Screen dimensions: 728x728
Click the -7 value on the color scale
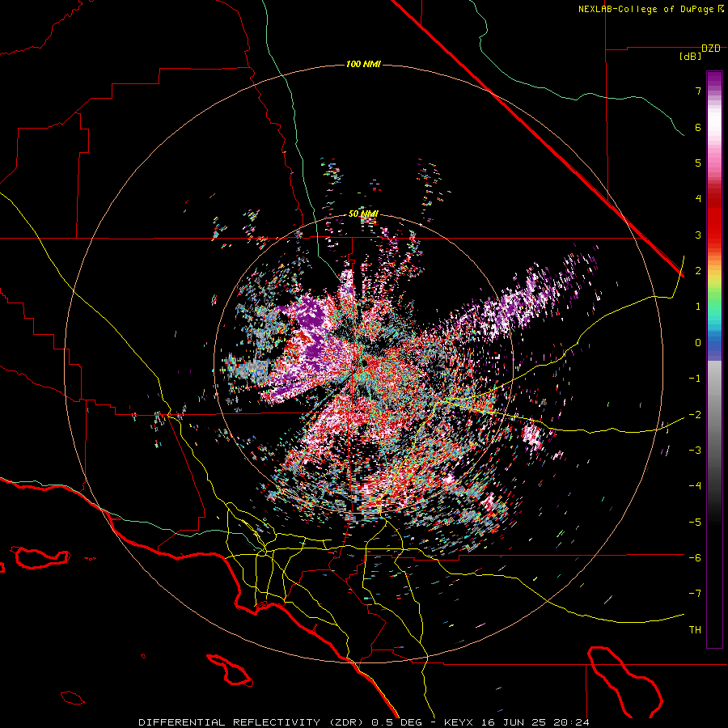[x=695, y=594]
